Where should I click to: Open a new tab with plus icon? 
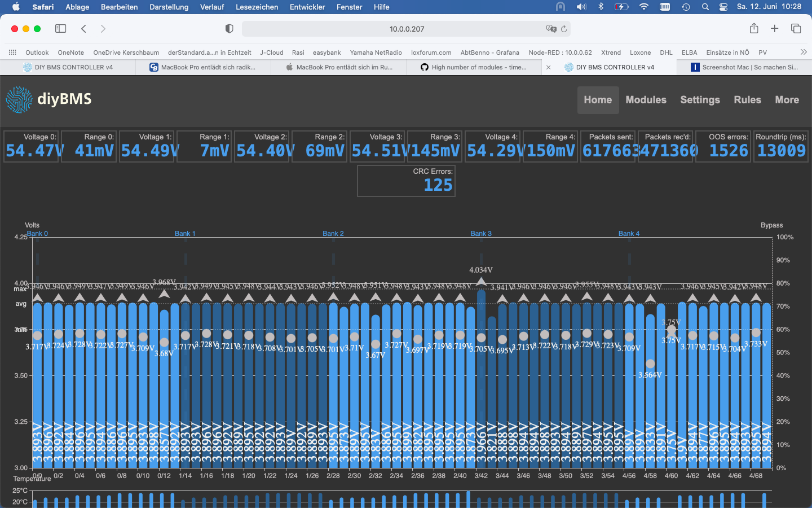coord(775,28)
